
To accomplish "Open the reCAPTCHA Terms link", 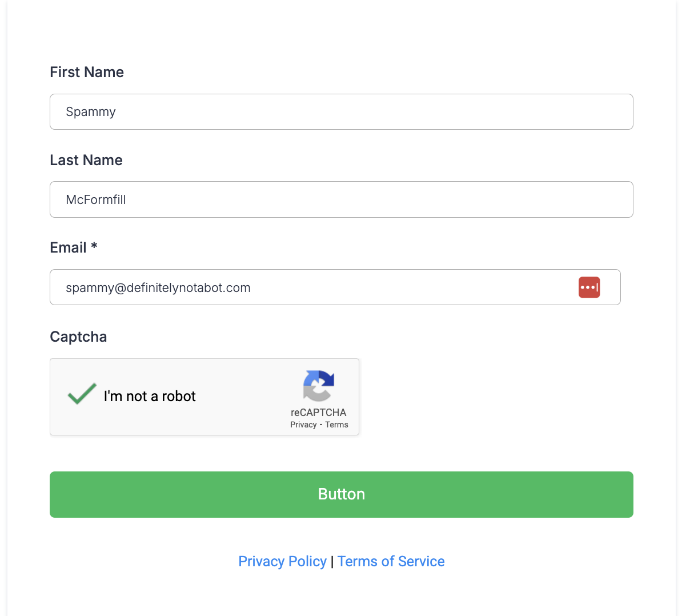I will [x=336, y=425].
